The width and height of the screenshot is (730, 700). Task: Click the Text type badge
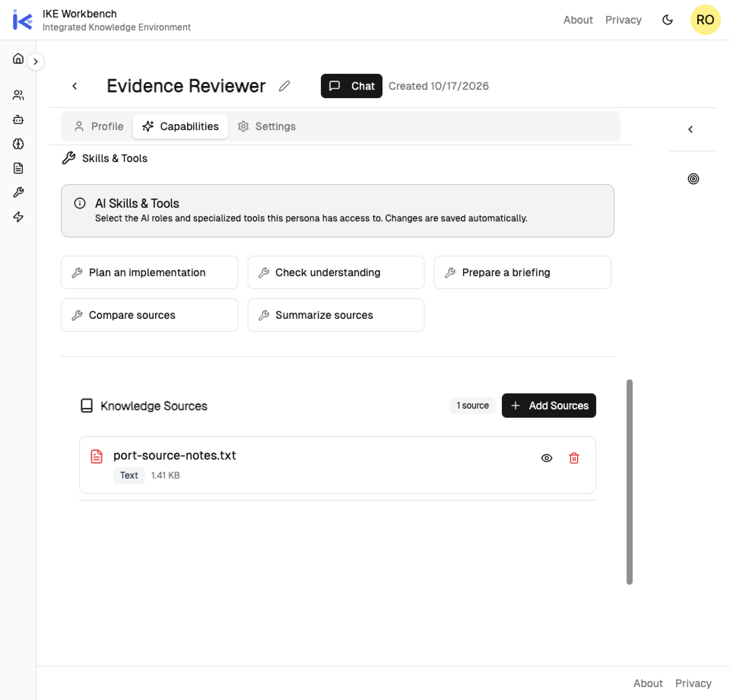[x=129, y=476]
